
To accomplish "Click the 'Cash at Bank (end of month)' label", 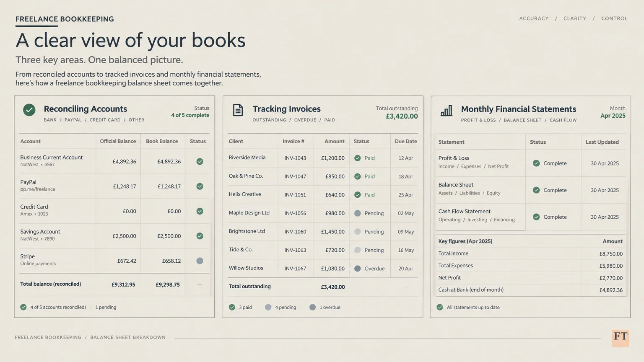I will (471, 290).
